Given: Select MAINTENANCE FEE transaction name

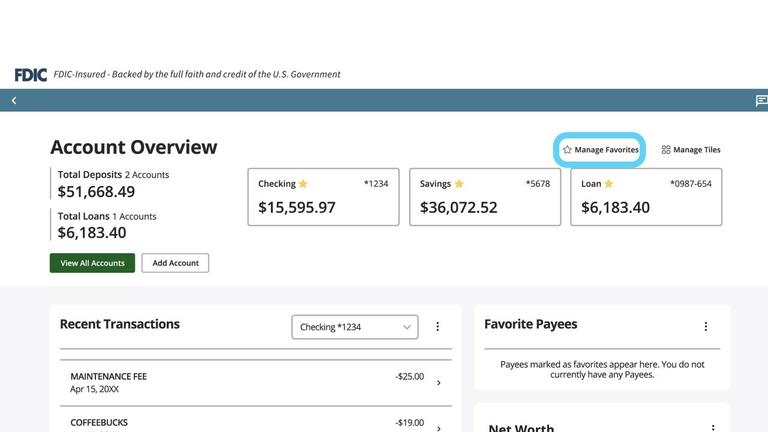Looking at the screenshot, I should tap(109, 377).
